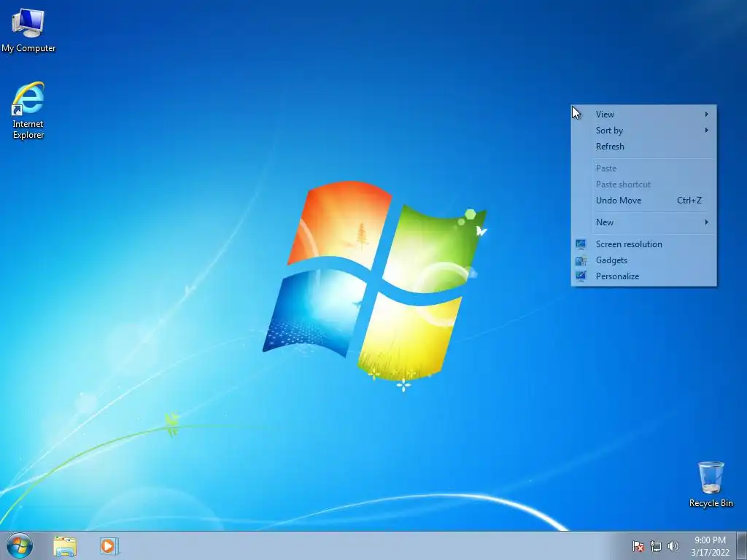Image resolution: width=747 pixels, height=560 pixels.
Task: Expand the New submenu arrow
Action: (x=707, y=222)
